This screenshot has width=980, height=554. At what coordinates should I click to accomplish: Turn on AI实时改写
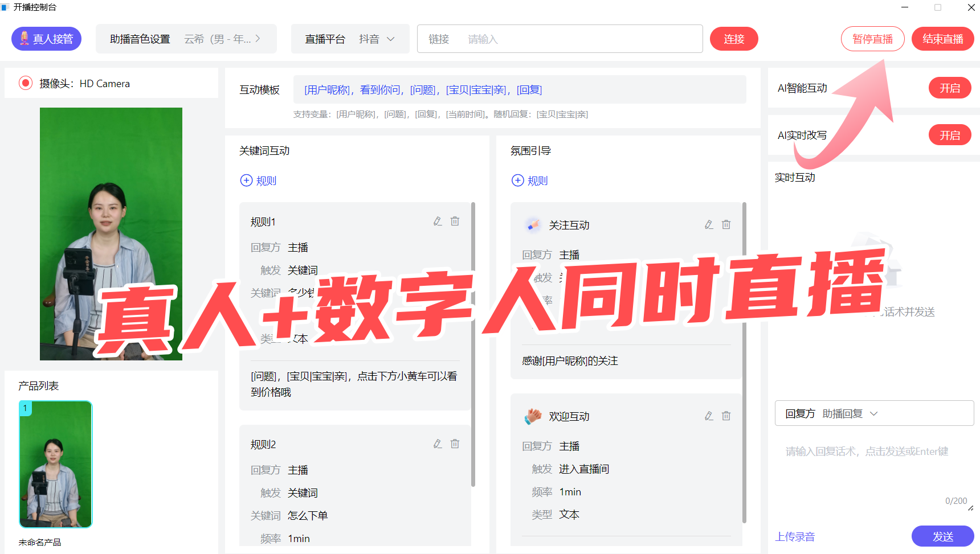pyautogui.click(x=950, y=135)
